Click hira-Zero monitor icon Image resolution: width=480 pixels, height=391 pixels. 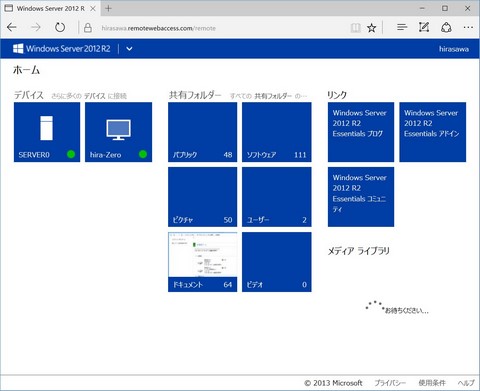[118, 129]
